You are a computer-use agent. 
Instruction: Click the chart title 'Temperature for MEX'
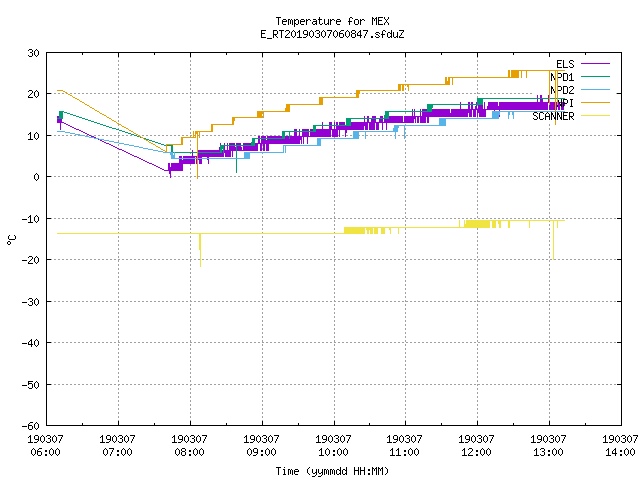332,21
